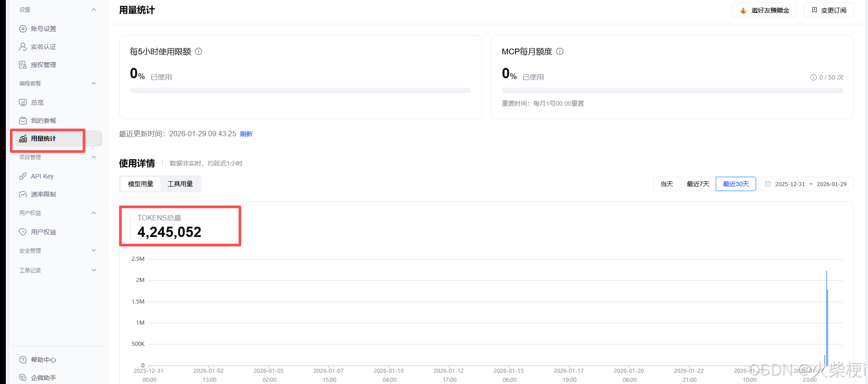Screen dimensions: 868x384
Task: Collapse the 编程套餐 section
Action: coord(93,84)
